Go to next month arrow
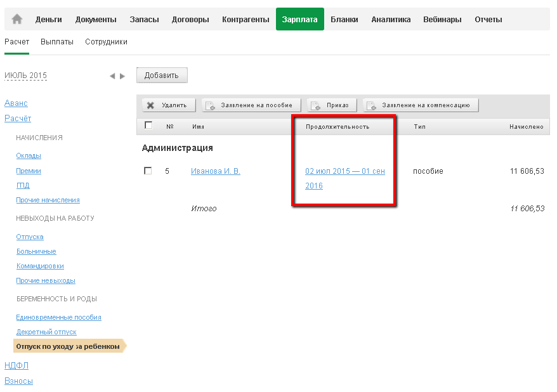The height and width of the screenshot is (392, 557). (x=122, y=76)
